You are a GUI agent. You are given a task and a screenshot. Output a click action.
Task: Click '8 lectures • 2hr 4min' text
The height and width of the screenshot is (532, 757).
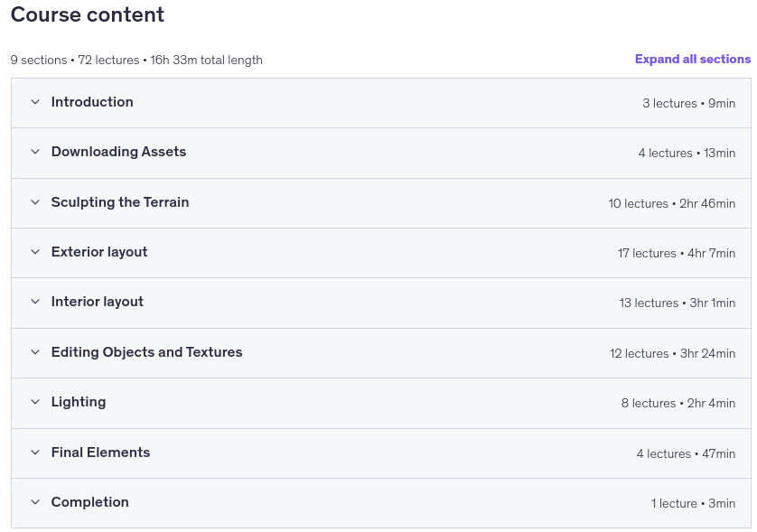tap(678, 404)
